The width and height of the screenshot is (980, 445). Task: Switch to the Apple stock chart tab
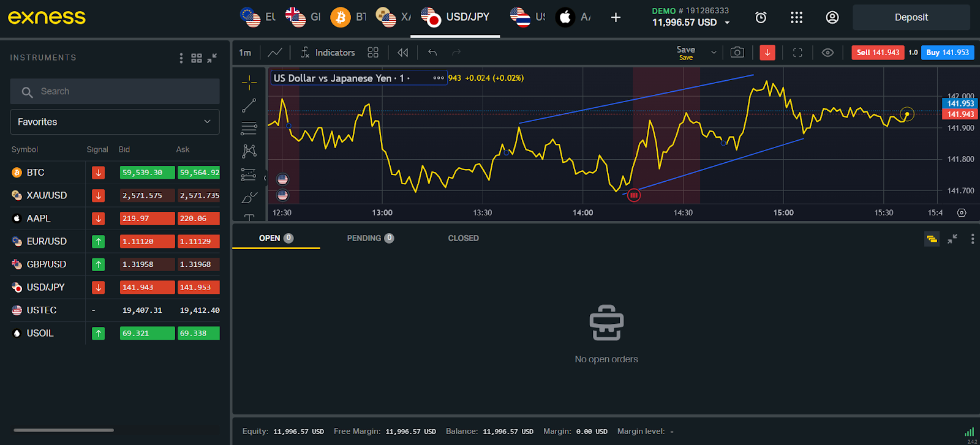coord(574,17)
